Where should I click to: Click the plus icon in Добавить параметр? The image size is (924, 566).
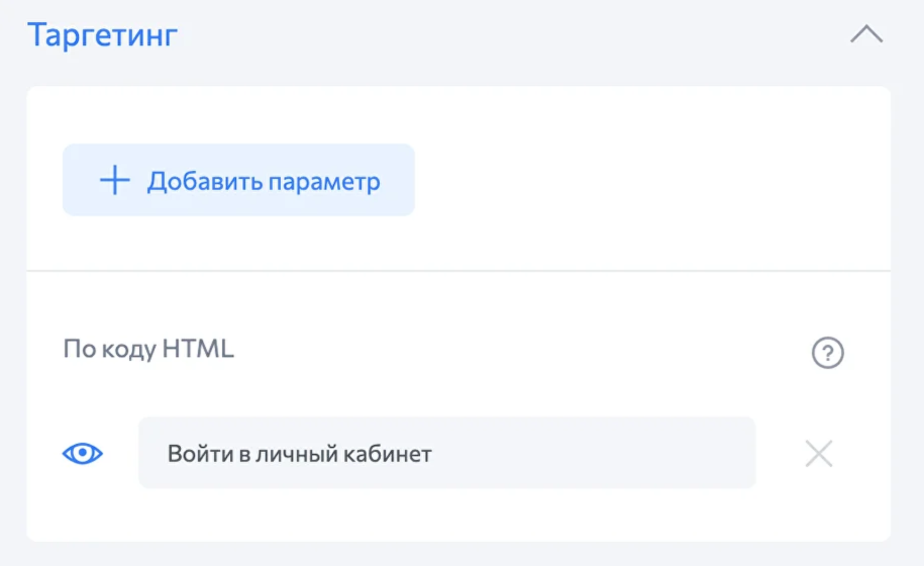[x=115, y=180]
